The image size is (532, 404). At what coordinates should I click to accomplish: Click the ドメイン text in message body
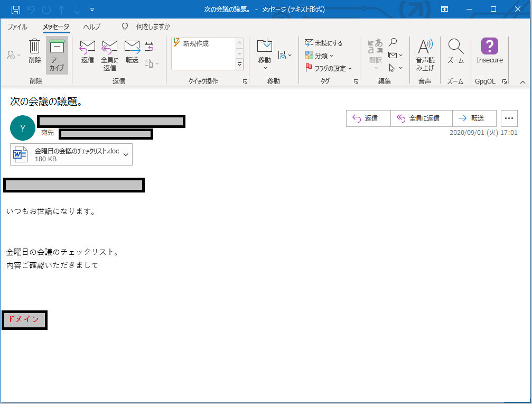click(x=24, y=319)
